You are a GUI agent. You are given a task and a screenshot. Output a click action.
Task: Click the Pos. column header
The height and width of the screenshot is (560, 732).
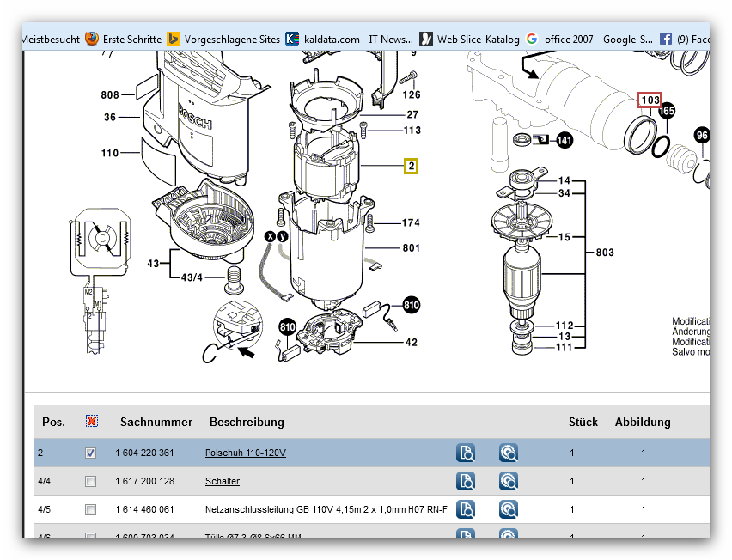click(x=53, y=422)
